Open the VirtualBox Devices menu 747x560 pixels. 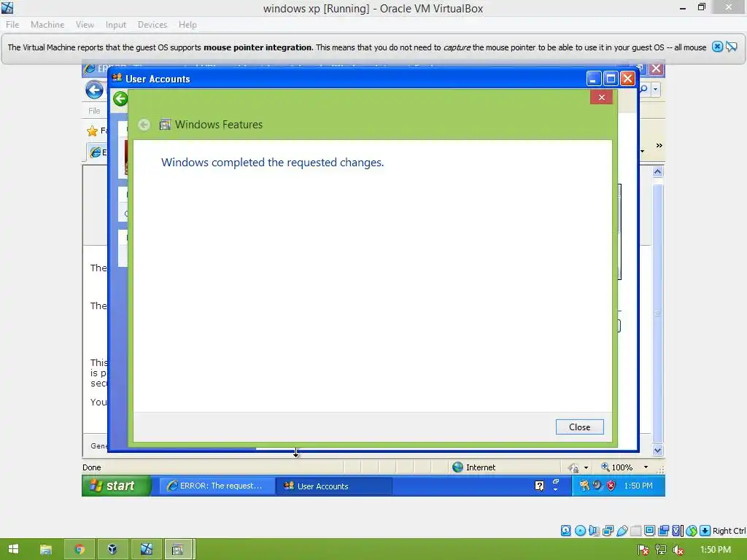point(152,25)
